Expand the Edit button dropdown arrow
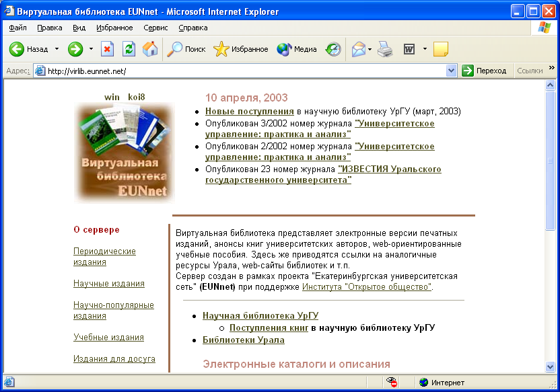This screenshot has height=392, width=560. [x=425, y=49]
